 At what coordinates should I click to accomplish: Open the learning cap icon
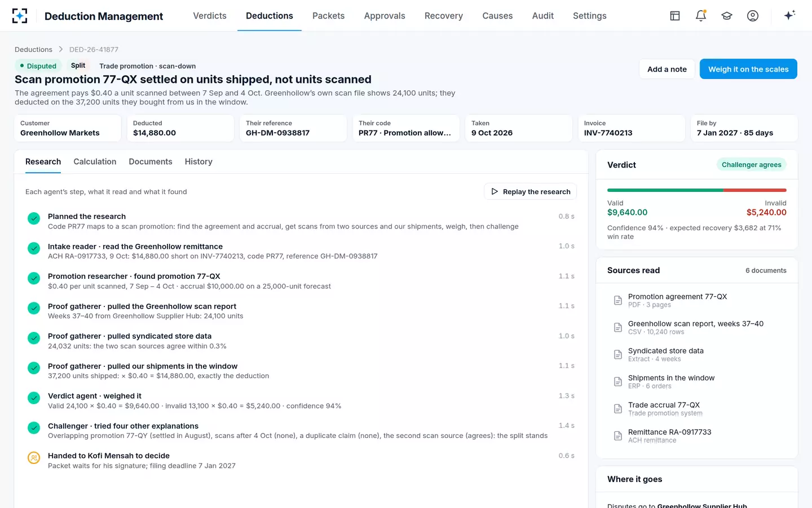point(727,16)
